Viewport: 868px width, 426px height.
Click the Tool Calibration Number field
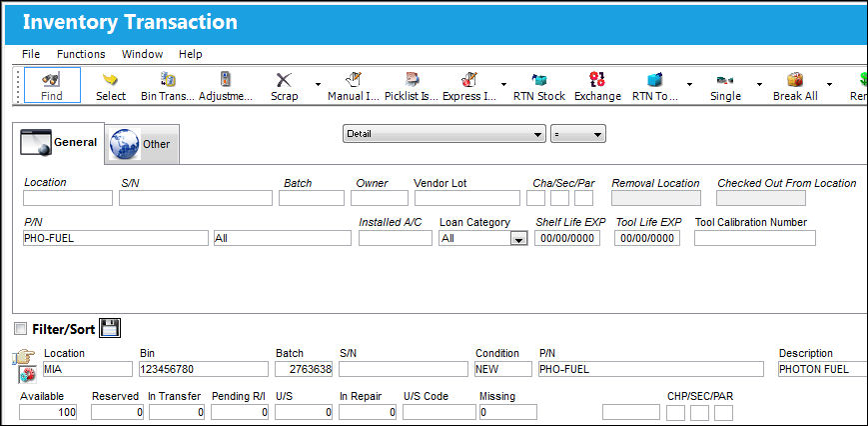[x=755, y=238]
